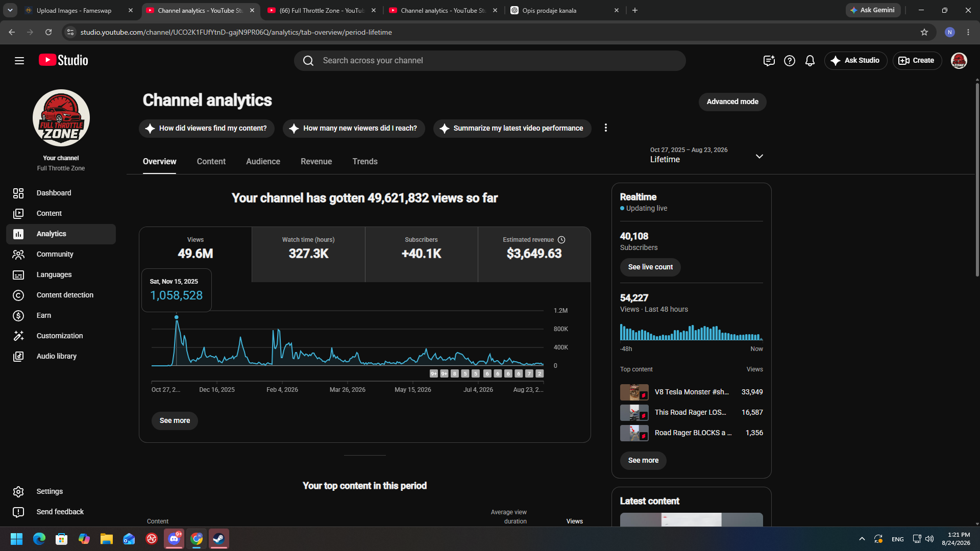Open Content detection in the sidebar

[x=61, y=295]
